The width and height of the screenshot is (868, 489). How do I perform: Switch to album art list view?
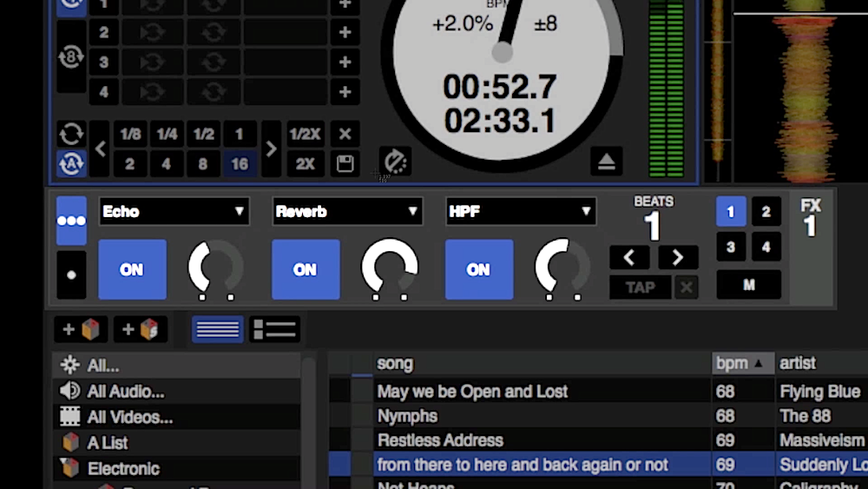click(274, 329)
